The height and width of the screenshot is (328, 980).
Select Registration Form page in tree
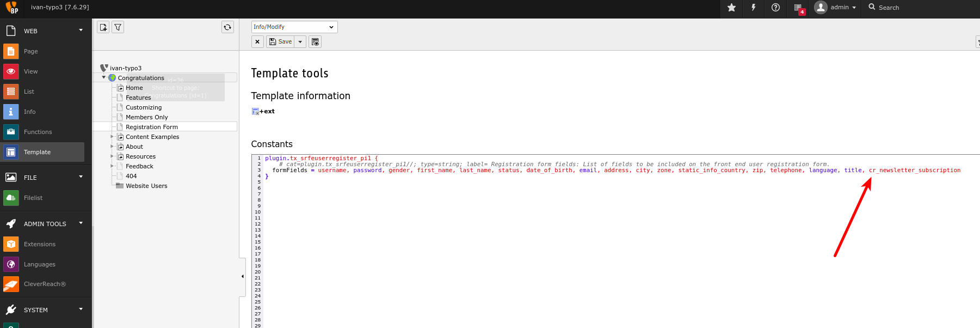[151, 127]
